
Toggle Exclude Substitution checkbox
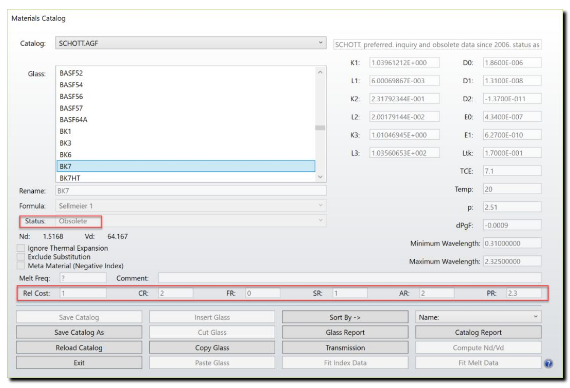[21, 257]
